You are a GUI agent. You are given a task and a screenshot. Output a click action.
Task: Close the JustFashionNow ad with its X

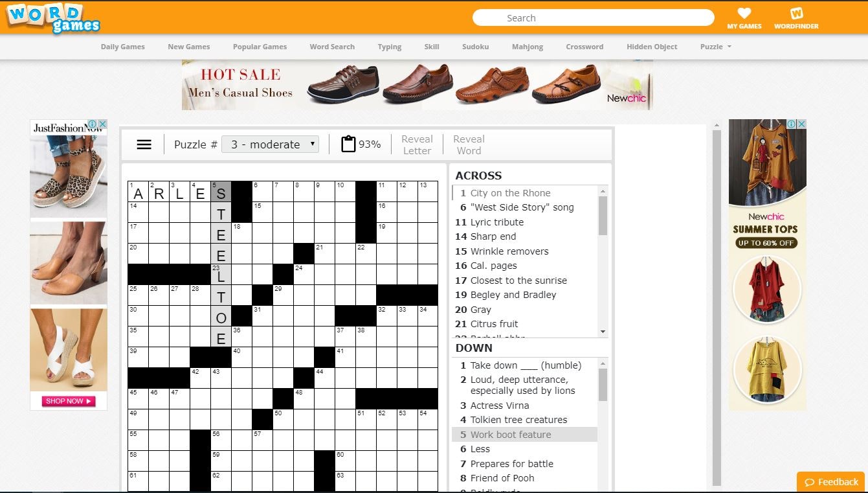tap(104, 123)
